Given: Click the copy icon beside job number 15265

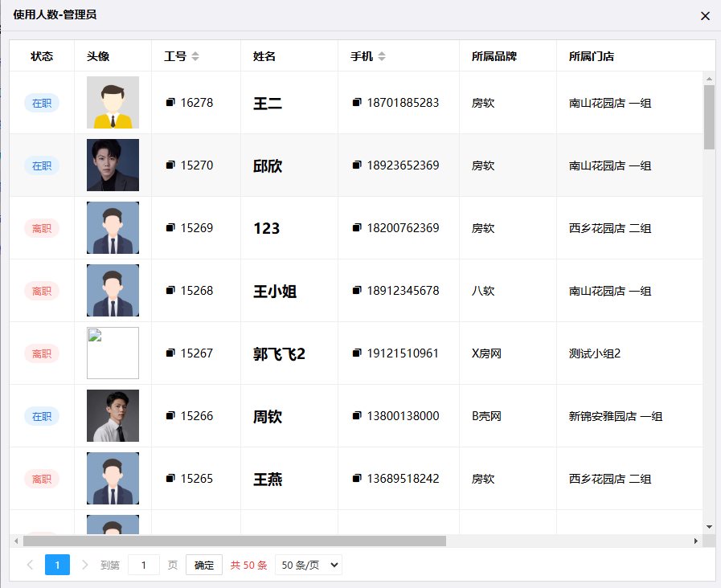Looking at the screenshot, I should pos(170,478).
